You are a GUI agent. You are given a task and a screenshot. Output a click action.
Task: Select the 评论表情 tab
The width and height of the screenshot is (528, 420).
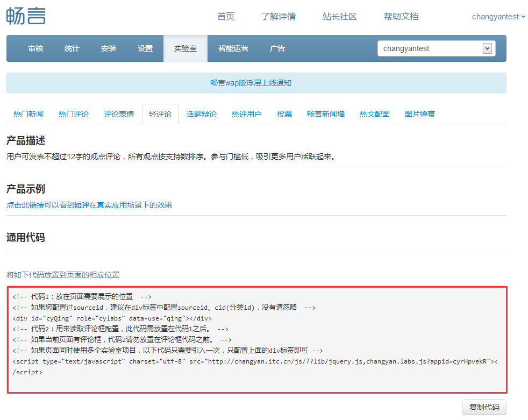tap(119, 114)
